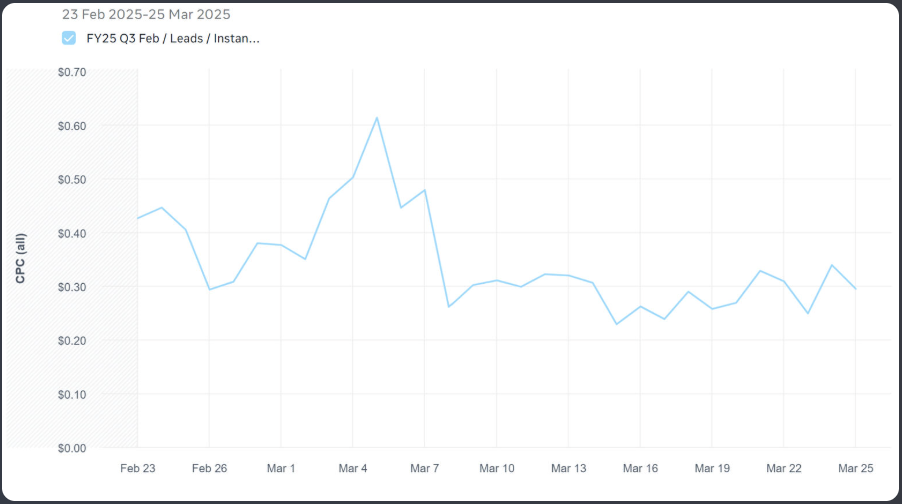Uncheck the FY25 Q3 Feb series checkbox

69,38
